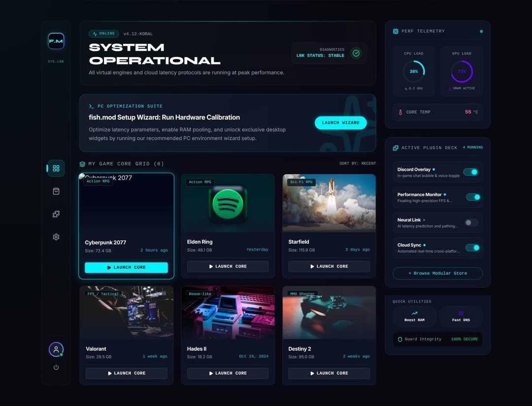Launch Core for Cyberpunk 2077

tap(126, 267)
